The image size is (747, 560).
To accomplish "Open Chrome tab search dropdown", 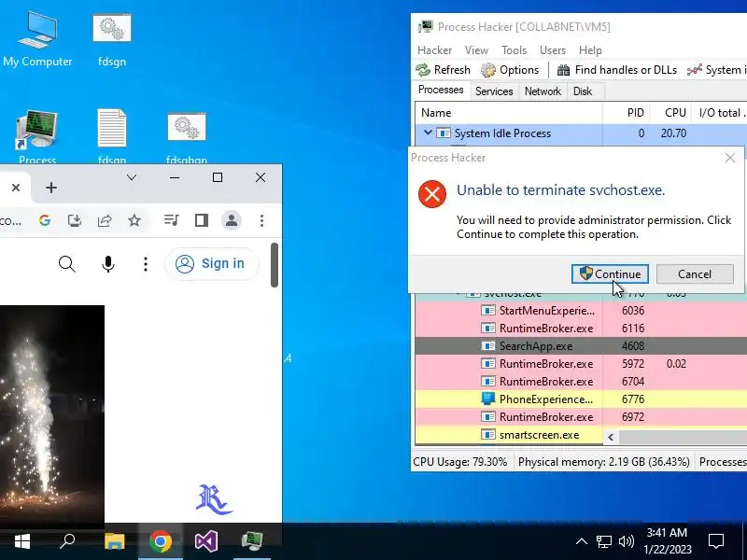I will click(132, 177).
